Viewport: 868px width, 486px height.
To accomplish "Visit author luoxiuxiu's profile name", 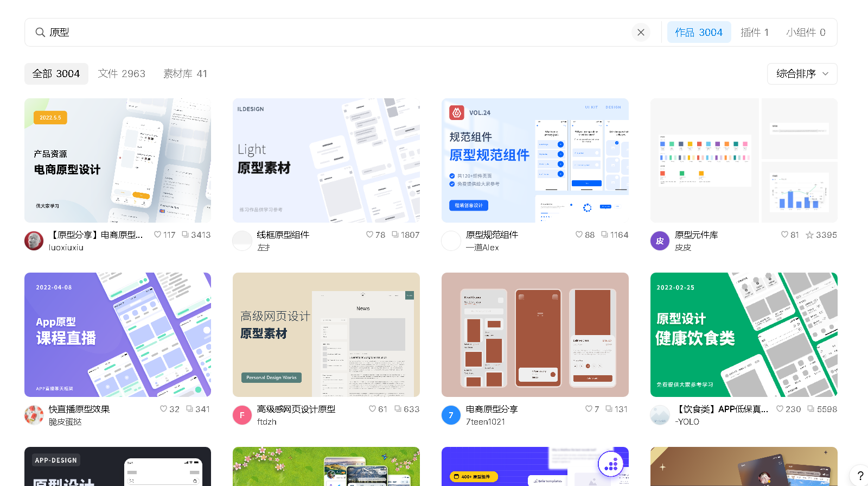I will click(x=66, y=247).
